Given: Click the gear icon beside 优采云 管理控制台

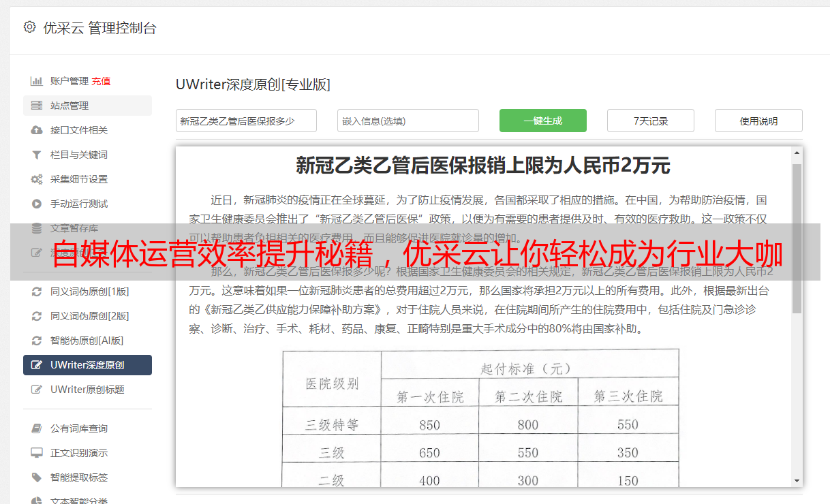Looking at the screenshot, I should [x=29, y=27].
